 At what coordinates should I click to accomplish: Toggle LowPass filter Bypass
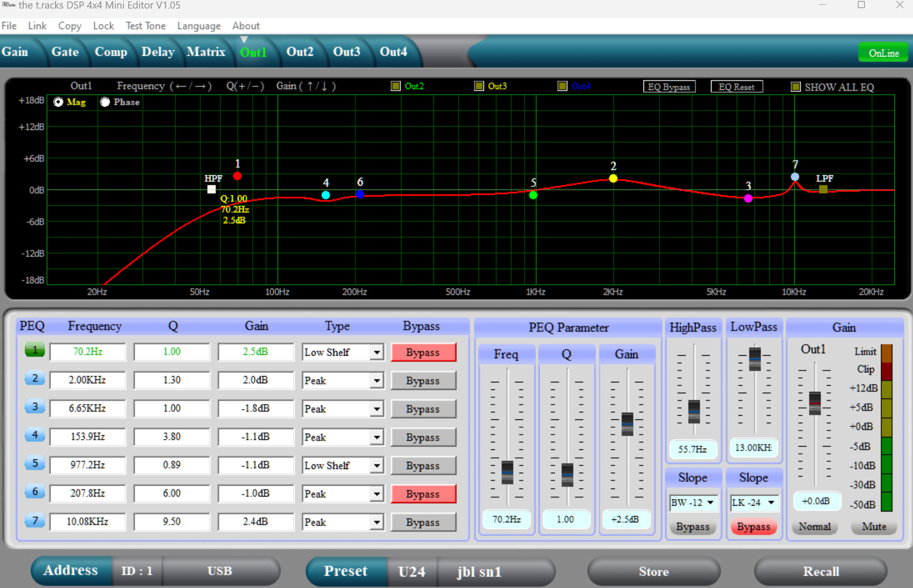click(753, 527)
